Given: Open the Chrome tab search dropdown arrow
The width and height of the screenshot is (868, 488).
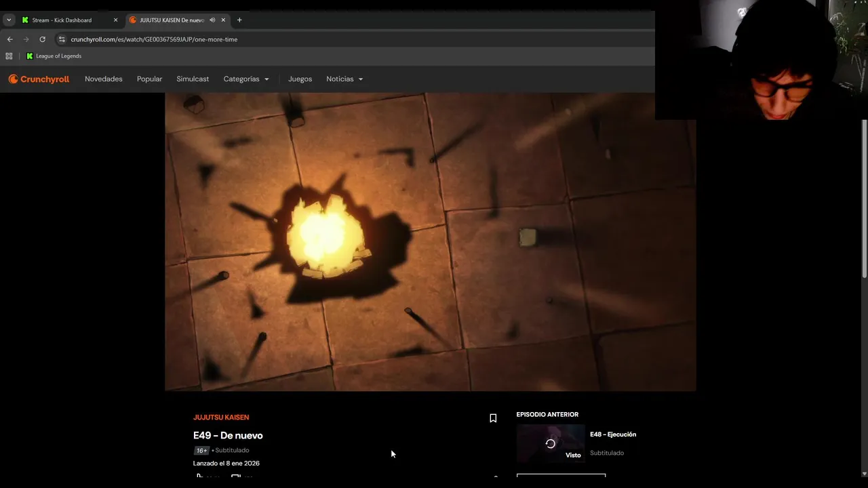Looking at the screenshot, I should pyautogui.click(x=9, y=20).
